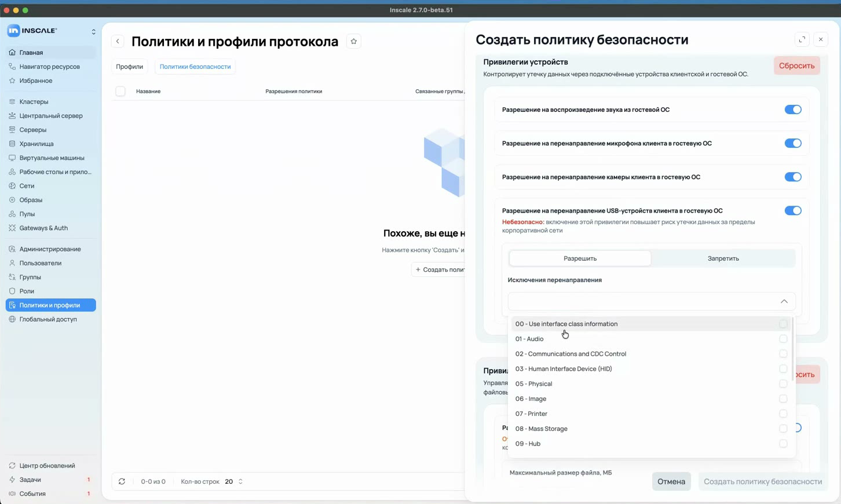The height and width of the screenshot is (504, 841).
Task: Click the Избранное star icon in sidebar
Action: 12,81
